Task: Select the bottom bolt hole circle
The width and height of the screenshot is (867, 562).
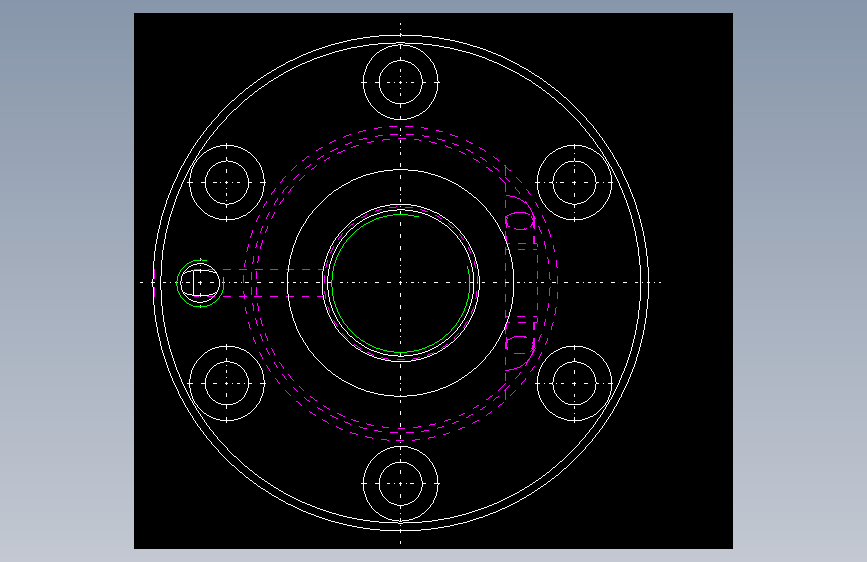Action: [x=401, y=483]
